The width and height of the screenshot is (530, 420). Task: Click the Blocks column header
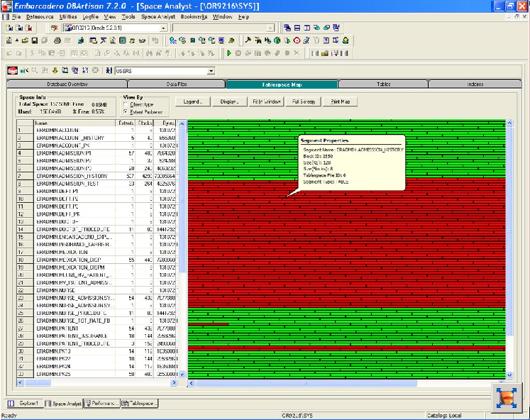pyautogui.click(x=144, y=123)
